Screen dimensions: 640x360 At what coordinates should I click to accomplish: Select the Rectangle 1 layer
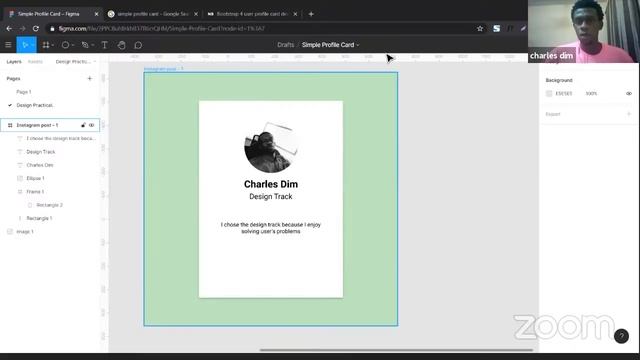39,218
